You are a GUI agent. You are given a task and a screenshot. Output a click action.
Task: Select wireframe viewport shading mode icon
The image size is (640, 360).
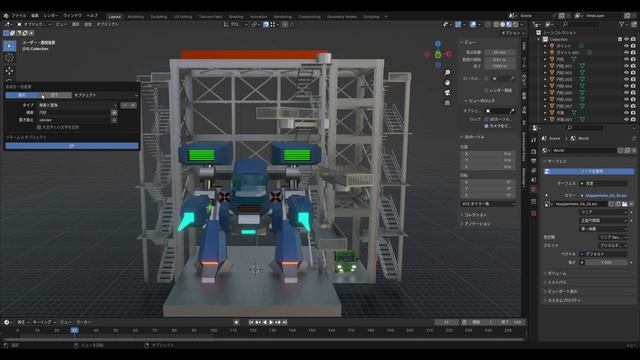point(497,24)
